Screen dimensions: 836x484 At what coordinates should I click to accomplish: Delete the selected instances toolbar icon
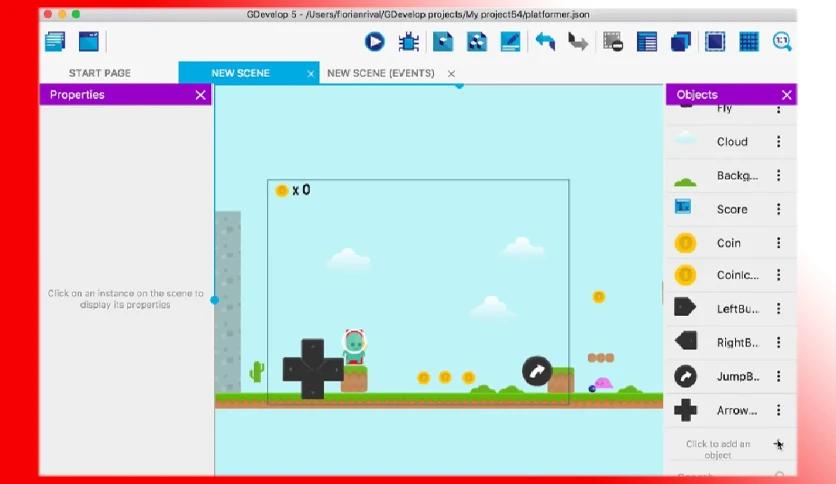(x=613, y=42)
